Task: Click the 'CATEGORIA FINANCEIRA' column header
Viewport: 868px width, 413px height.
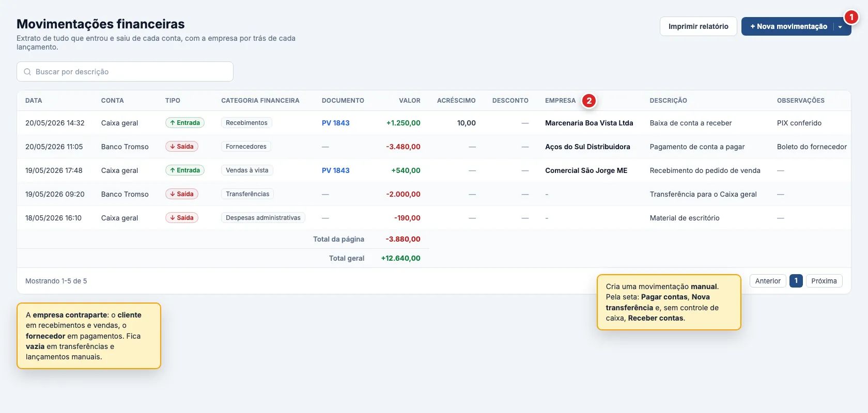Action: point(260,101)
